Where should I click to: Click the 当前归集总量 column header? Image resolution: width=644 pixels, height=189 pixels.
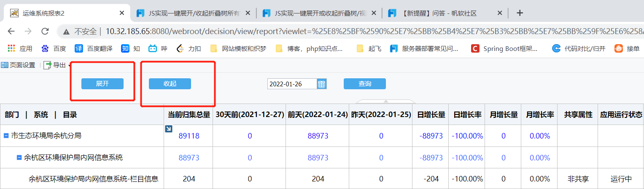pos(189,114)
